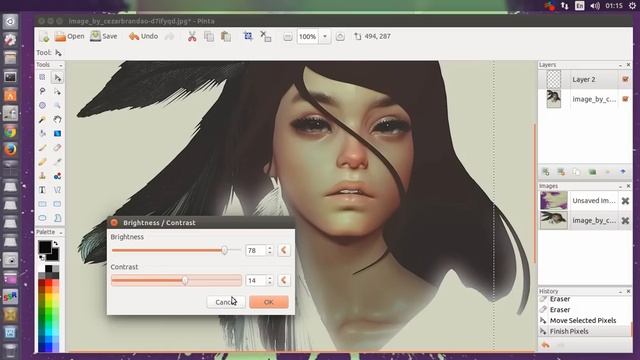This screenshot has height=360, width=640.
Task: Adjust the Brightness value stepper
Action: [x=269, y=250]
